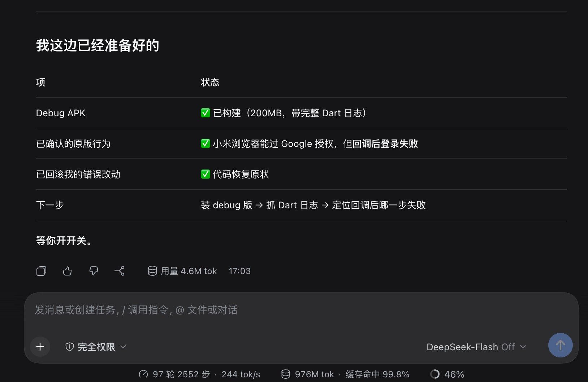
Task: Select the heading 我这边已经准备好的
Action: 98,45
